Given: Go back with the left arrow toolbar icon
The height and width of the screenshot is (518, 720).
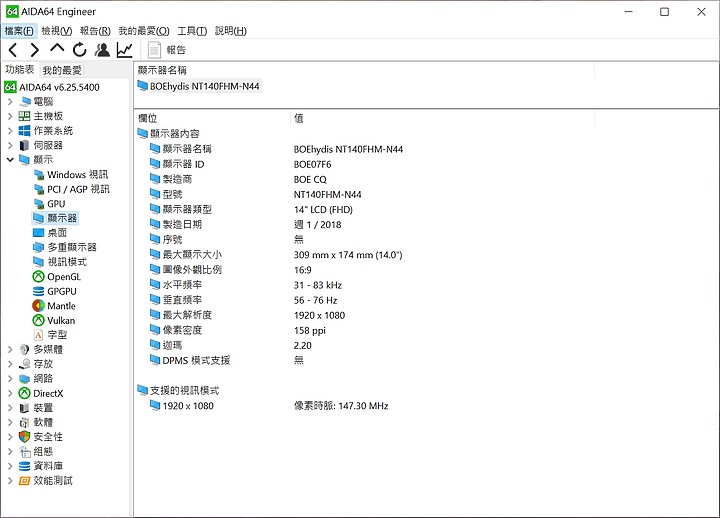Looking at the screenshot, I should pyautogui.click(x=13, y=50).
